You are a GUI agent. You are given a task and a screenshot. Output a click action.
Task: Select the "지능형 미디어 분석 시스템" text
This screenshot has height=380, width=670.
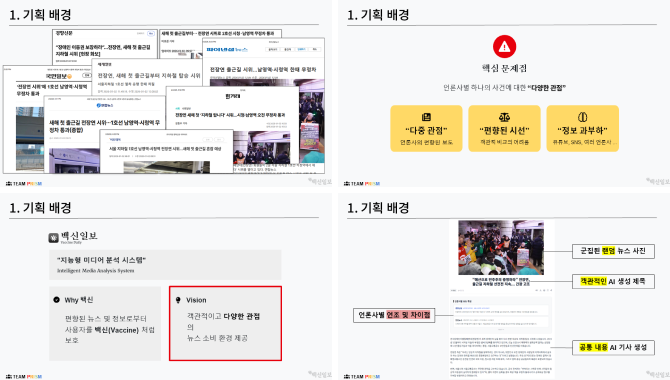[101, 260]
